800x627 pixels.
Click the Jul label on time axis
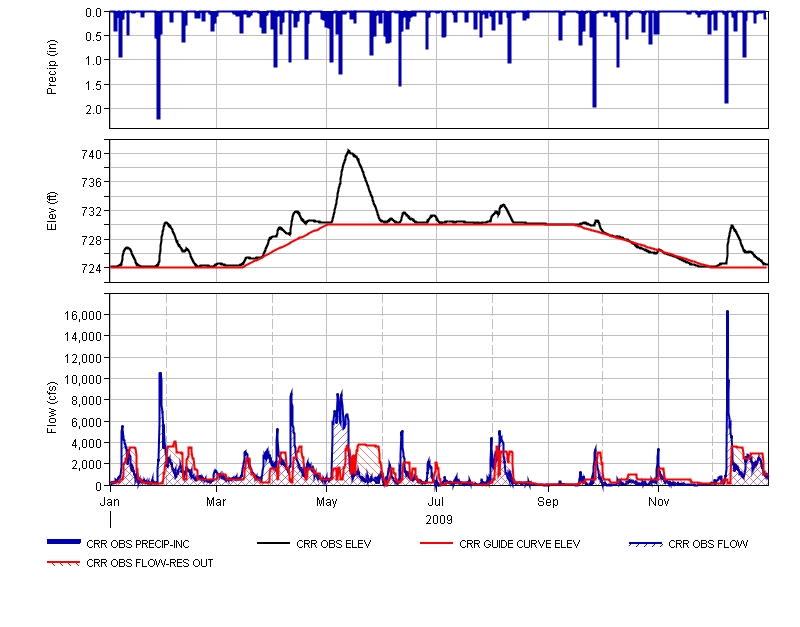pyautogui.click(x=436, y=501)
